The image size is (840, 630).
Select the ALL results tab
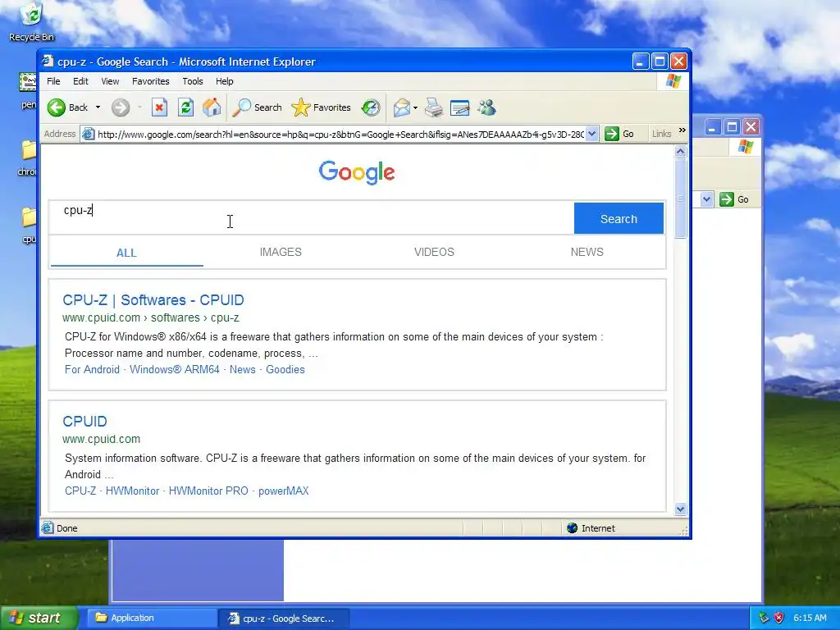coord(126,253)
